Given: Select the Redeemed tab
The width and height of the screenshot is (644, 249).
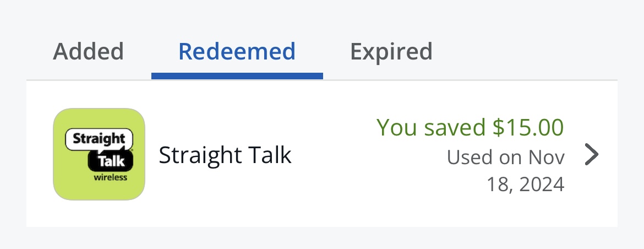Looking at the screenshot, I should click(x=237, y=52).
